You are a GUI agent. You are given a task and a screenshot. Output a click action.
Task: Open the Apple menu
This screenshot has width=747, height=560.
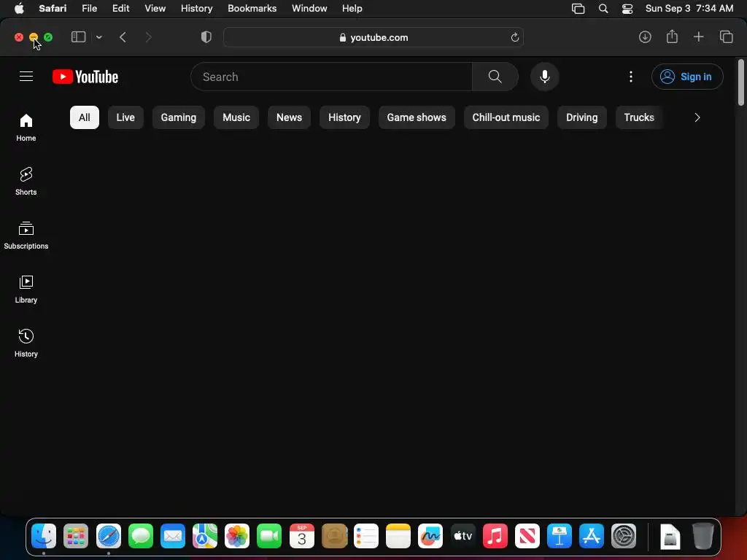pos(19,8)
